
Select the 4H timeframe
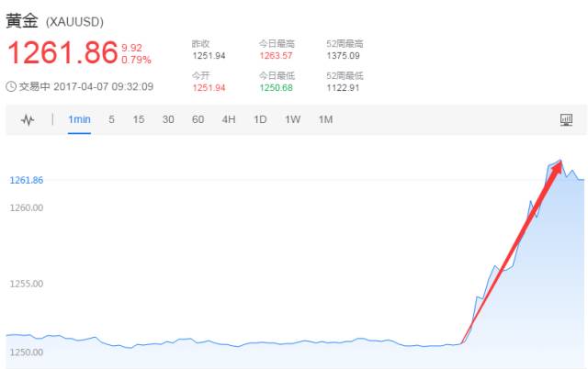(x=229, y=120)
